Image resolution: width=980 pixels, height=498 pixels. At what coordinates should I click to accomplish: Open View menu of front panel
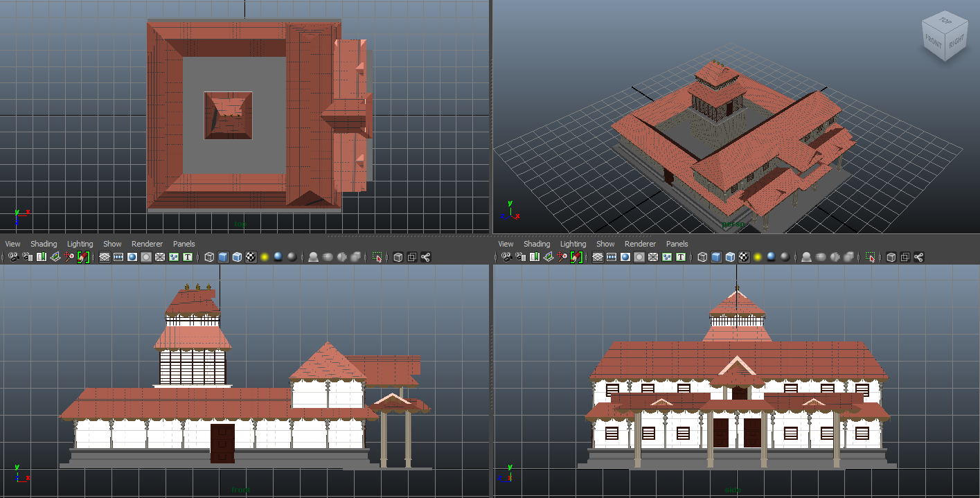pos(12,244)
